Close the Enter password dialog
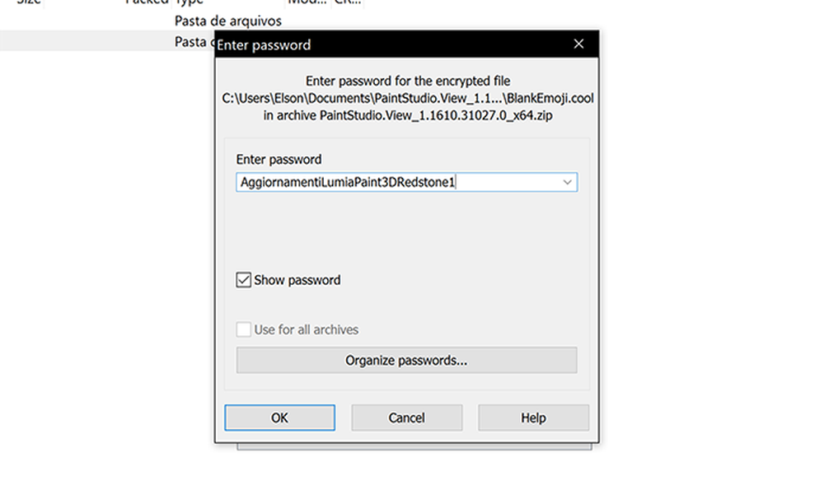Viewport: 824px width, 504px height. click(x=578, y=44)
